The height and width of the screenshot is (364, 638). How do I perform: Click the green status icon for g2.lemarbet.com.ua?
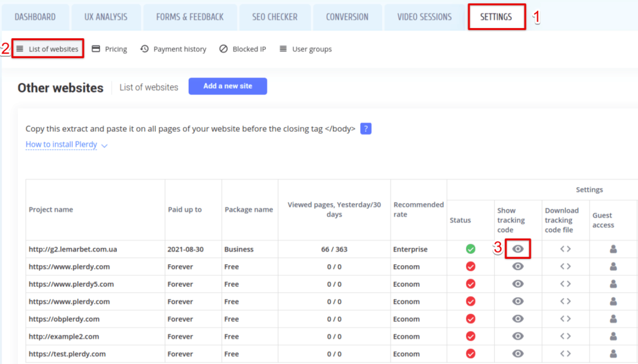pos(471,249)
